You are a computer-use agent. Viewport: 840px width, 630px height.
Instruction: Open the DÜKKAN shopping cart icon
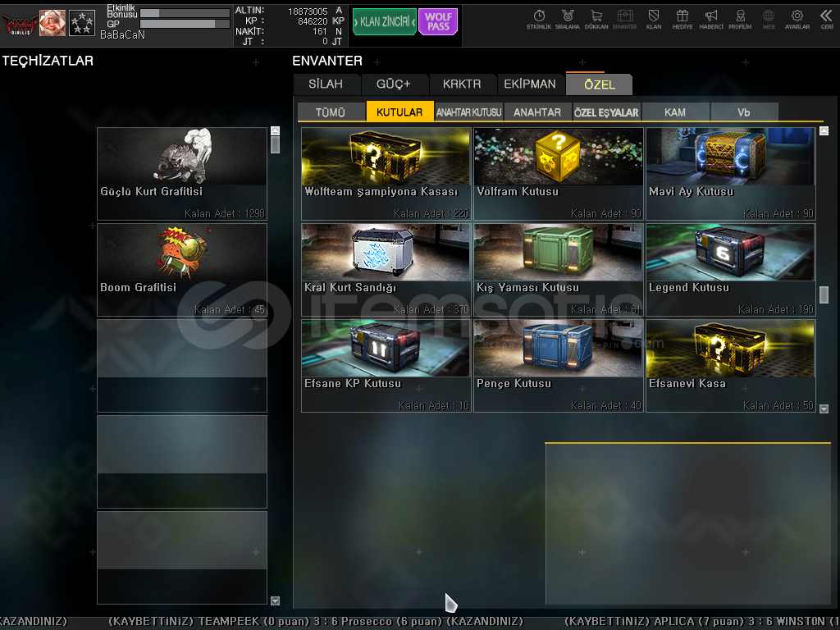596,20
